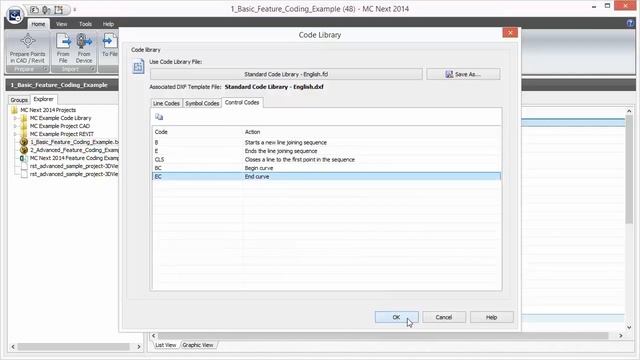This screenshot has height=360, width=640.
Task: Switch to Line Codes tab
Action: coord(166,103)
